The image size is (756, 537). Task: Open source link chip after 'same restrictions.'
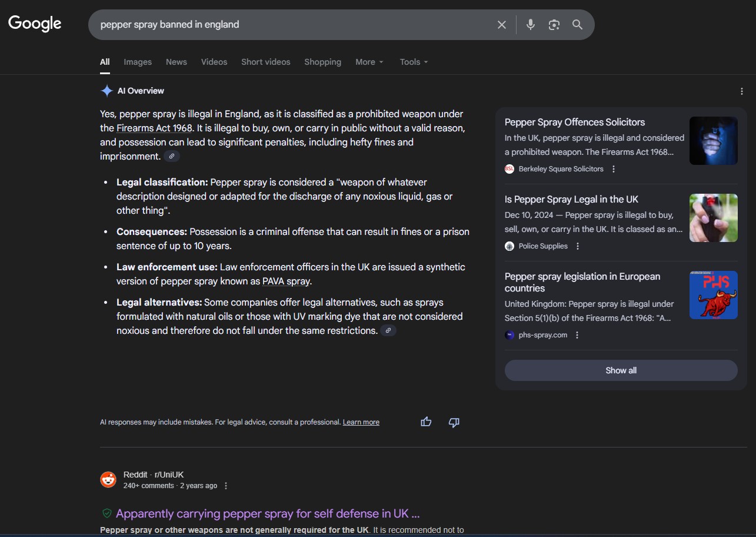point(388,330)
